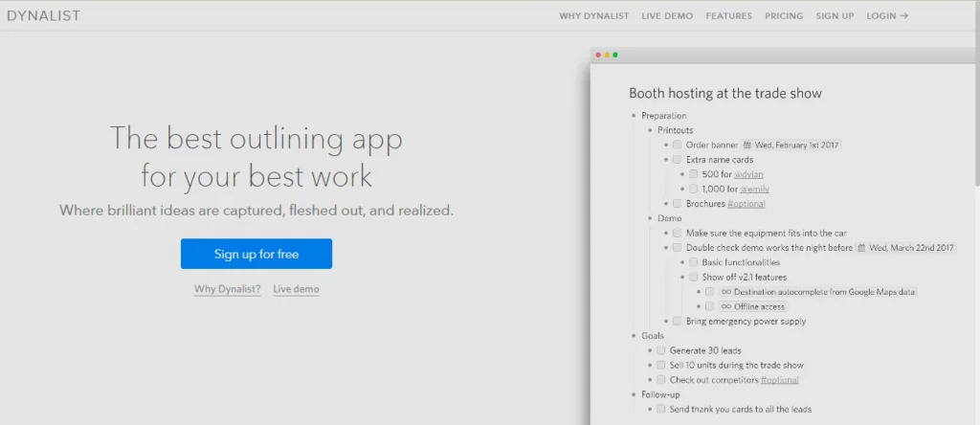Check Send thank you cards checkbox
Image resolution: width=980 pixels, height=425 pixels.
pyautogui.click(x=660, y=410)
